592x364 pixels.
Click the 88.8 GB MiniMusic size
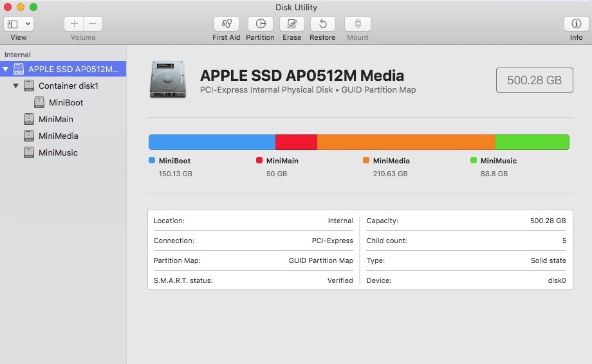coord(494,174)
